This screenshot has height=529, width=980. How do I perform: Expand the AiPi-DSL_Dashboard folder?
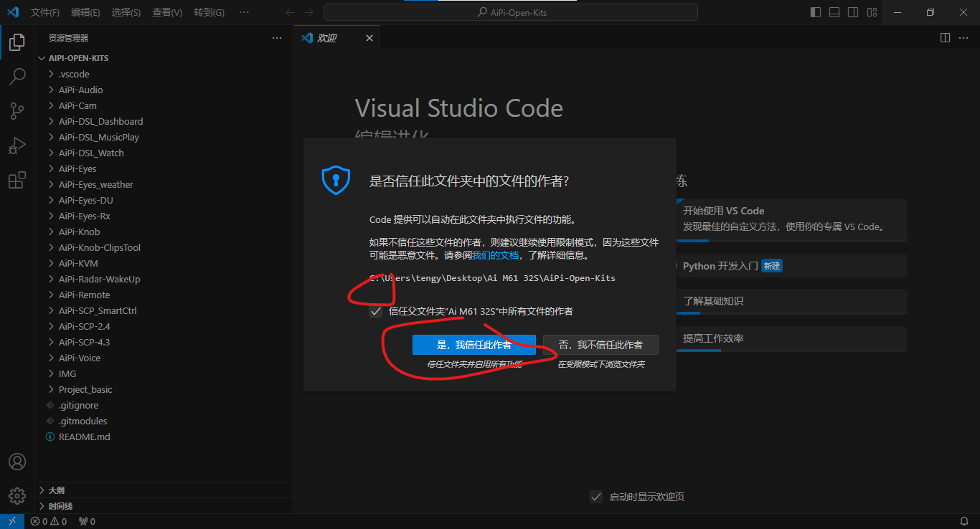coord(164,121)
